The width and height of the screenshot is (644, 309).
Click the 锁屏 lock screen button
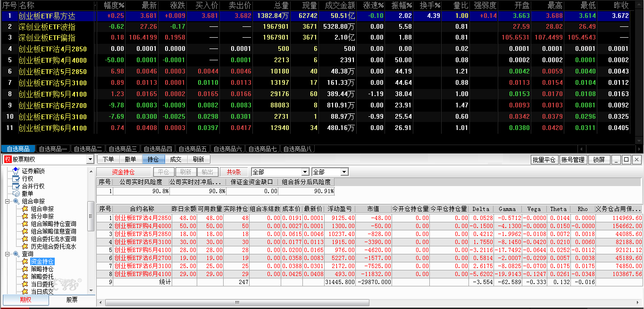(x=599, y=160)
